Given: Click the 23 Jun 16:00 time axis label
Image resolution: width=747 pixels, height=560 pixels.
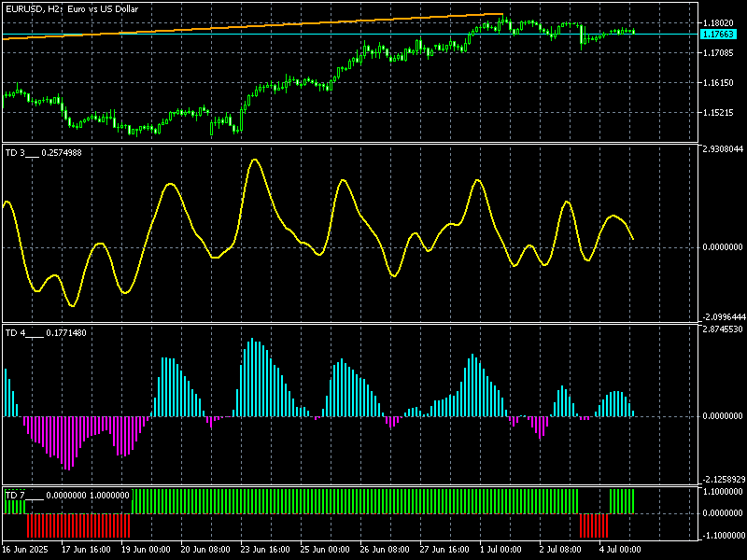Looking at the screenshot, I should click(x=265, y=549).
